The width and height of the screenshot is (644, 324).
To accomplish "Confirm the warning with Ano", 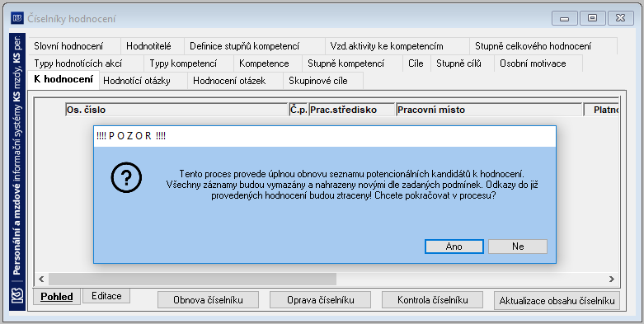I will pos(454,247).
